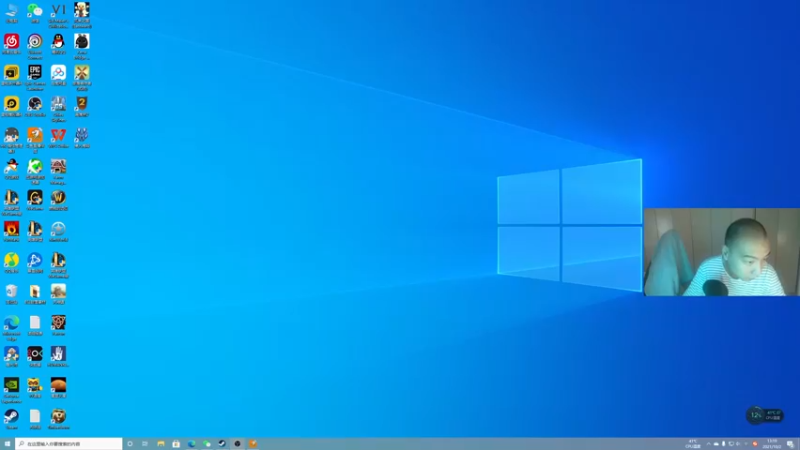Open Steam from the taskbar
Viewport: 800px width, 450px height.
point(222,444)
